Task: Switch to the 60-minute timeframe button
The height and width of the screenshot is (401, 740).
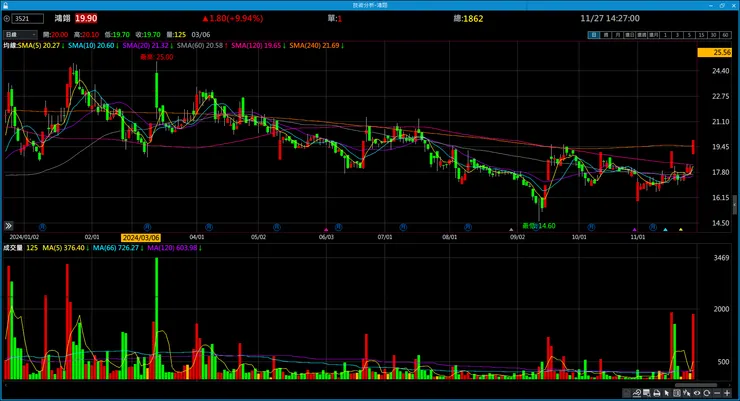Action: 726,35
